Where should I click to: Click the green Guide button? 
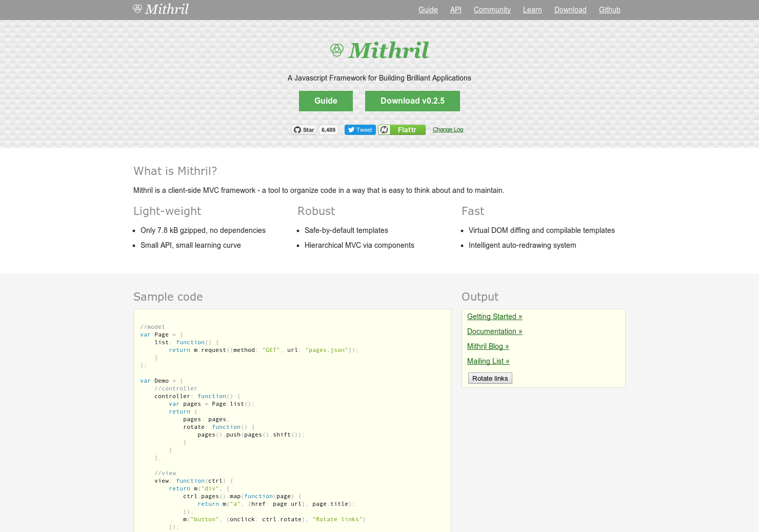(326, 101)
